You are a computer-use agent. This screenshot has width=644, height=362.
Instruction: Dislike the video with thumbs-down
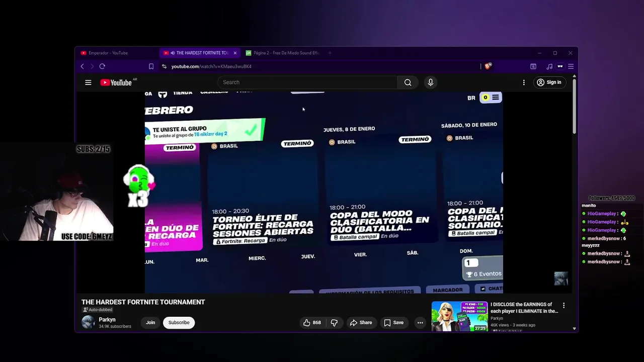334,323
